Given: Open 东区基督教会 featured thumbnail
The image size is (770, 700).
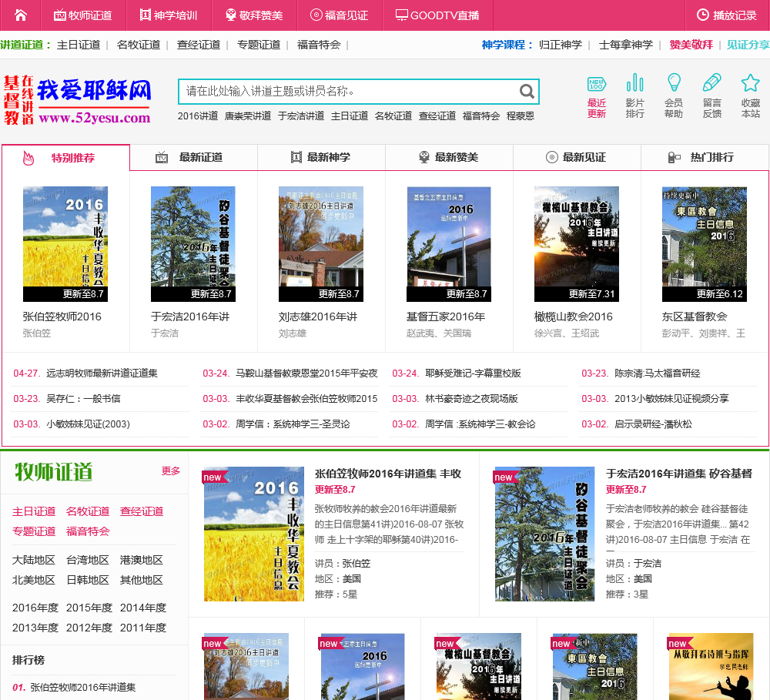Looking at the screenshot, I should click(x=704, y=243).
